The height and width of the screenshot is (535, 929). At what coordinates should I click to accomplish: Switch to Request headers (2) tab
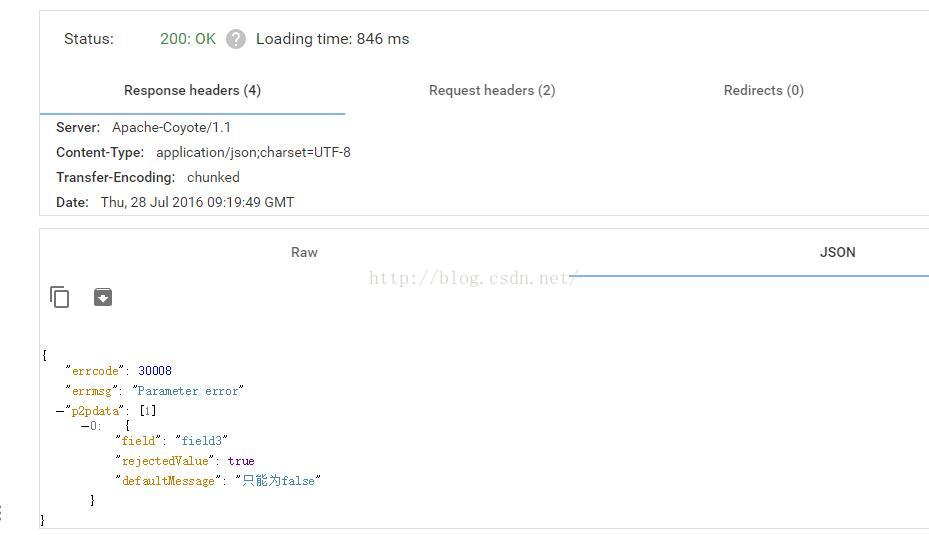point(492,90)
